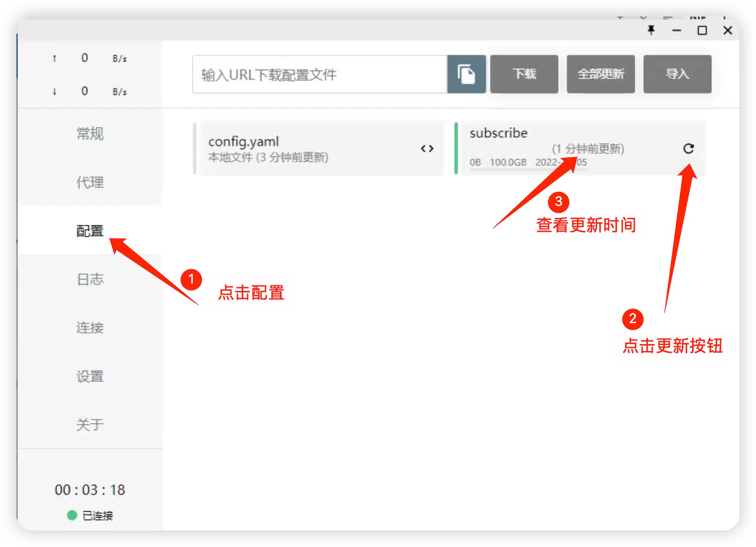This screenshot has height=547, width=756.
Task: Click the download speed arrow indicator
Action: tap(55, 91)
